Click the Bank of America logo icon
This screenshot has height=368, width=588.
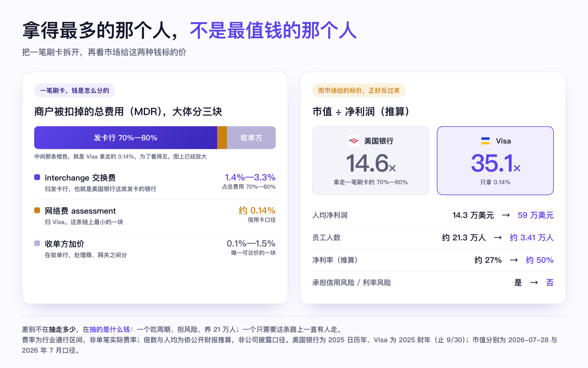click(354, 141)
